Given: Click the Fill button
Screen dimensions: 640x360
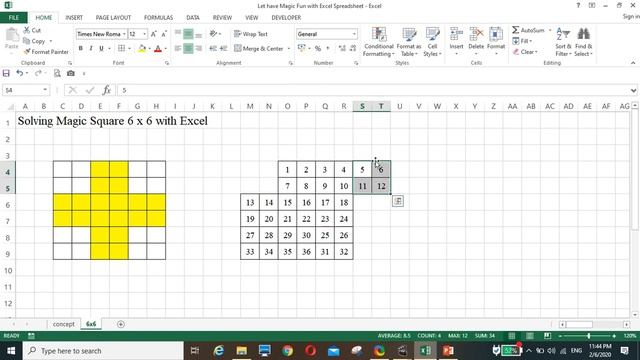Looking at the screenshot, I should (522, 41).
